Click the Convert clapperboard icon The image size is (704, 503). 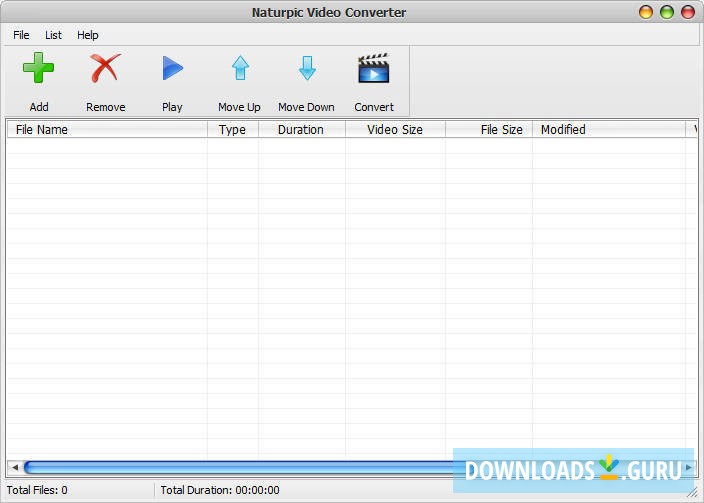(374, 68)
